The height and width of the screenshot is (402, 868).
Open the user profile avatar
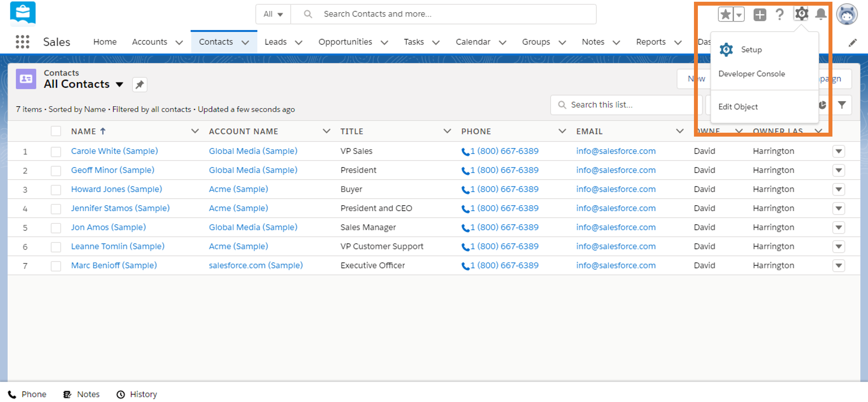(x=847, y=14)
